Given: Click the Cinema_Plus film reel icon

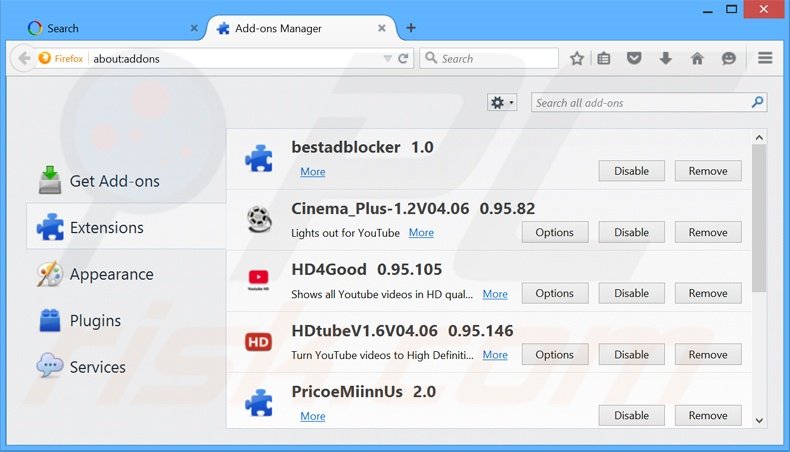Looking at the screenshot, I should pyautogui.click(x=259, y=220).
